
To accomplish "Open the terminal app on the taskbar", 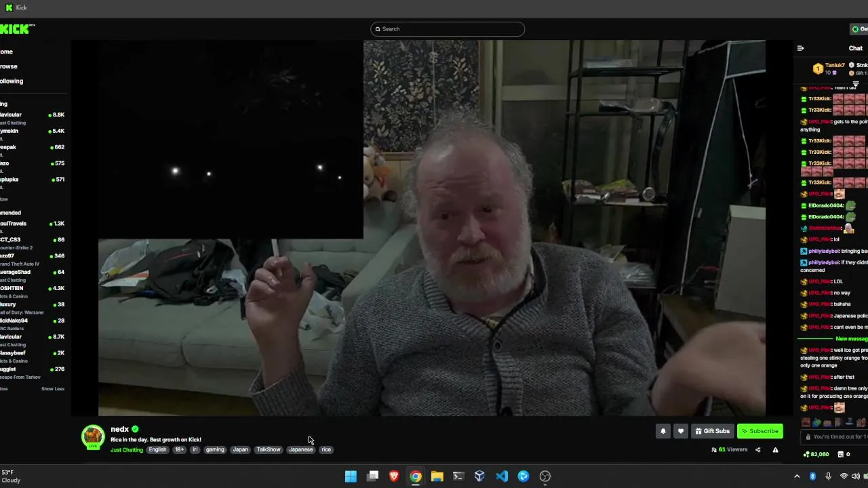I will (x=458, y=476).
